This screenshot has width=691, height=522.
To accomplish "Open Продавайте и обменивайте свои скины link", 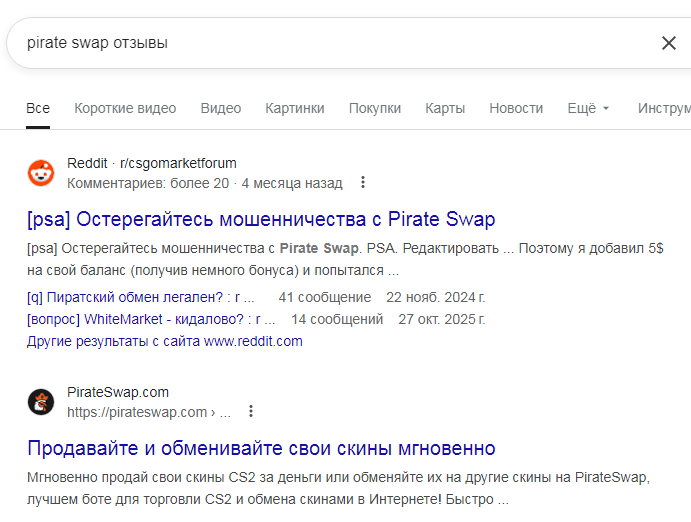I will tap(261, 448).
